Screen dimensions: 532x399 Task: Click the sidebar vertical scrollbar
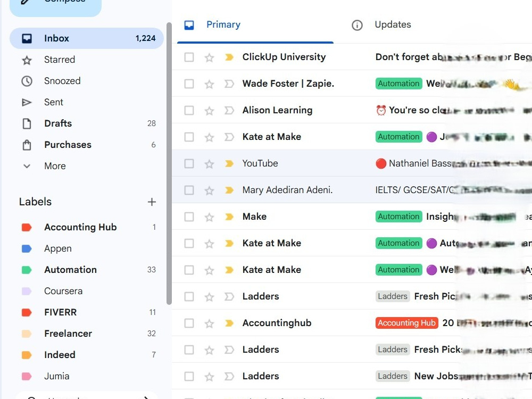click(169, 163)
